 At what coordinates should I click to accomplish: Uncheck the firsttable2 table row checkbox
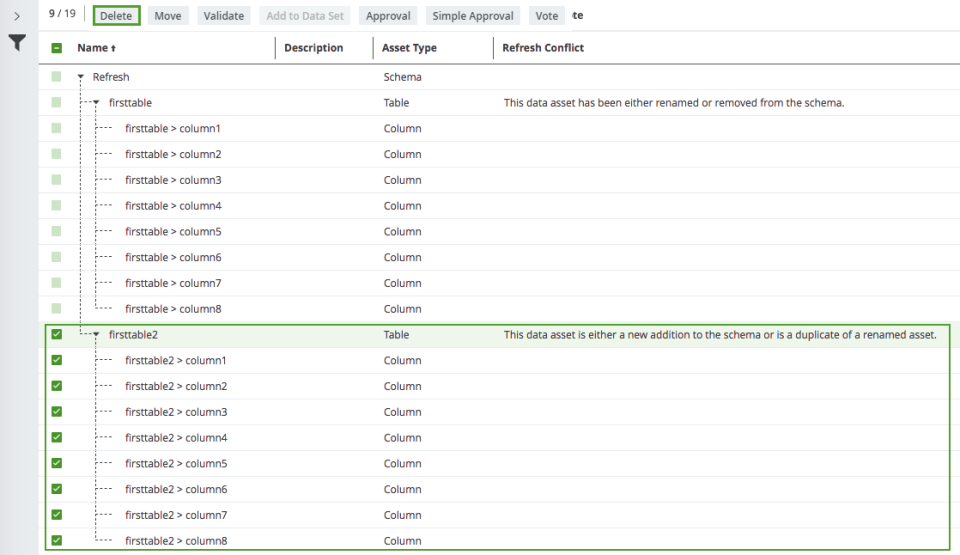pyautogui.click(x=57, y=335)
